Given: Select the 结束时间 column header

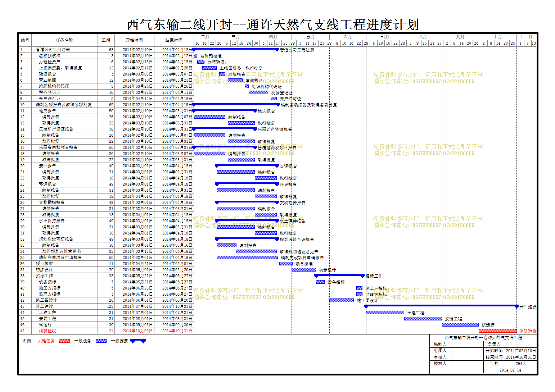Looking at the screenshot, I should coord(174,40).
